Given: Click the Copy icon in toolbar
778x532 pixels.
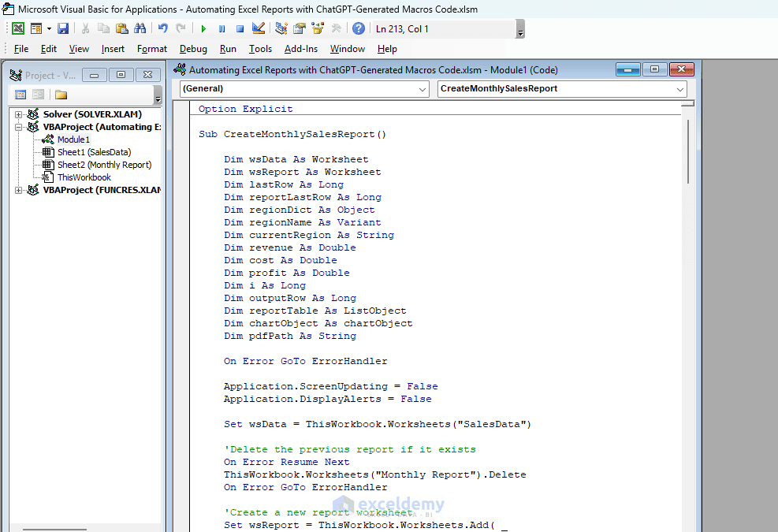Looking at the screenshot, I should pyautogui.click(x=103, y=29).
